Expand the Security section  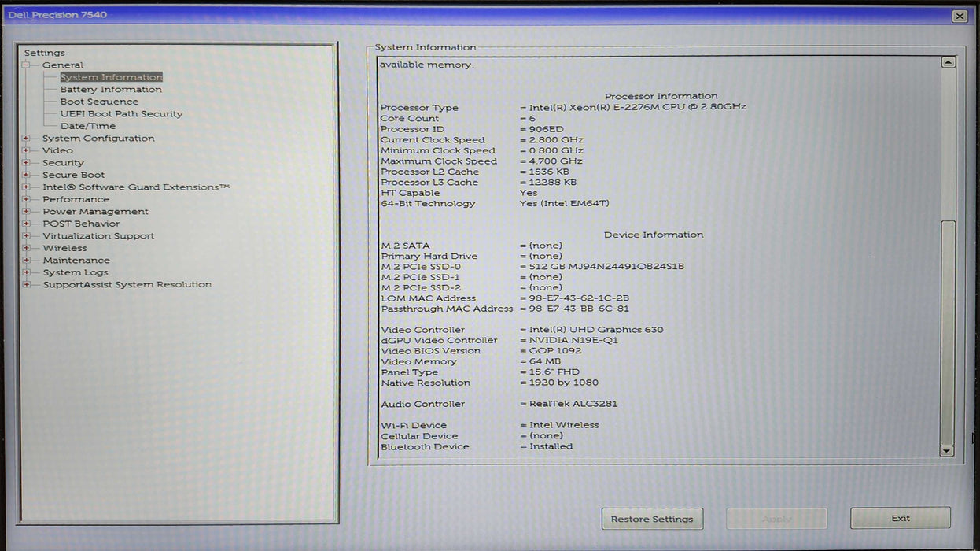[25, 162]
